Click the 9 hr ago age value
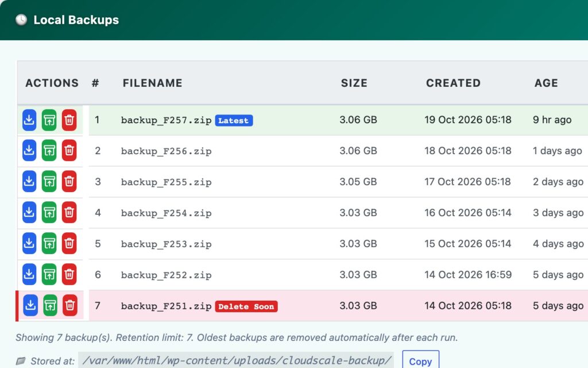 552,120
